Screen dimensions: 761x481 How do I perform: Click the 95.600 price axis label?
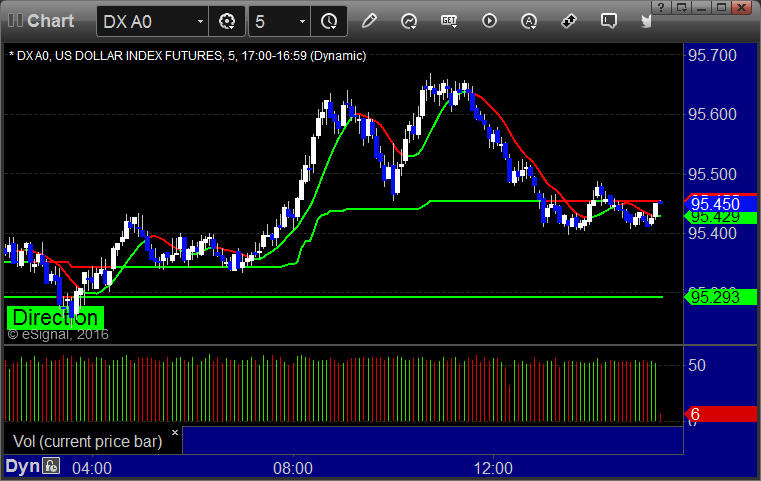pyautogui.click(x=712, y=115)
